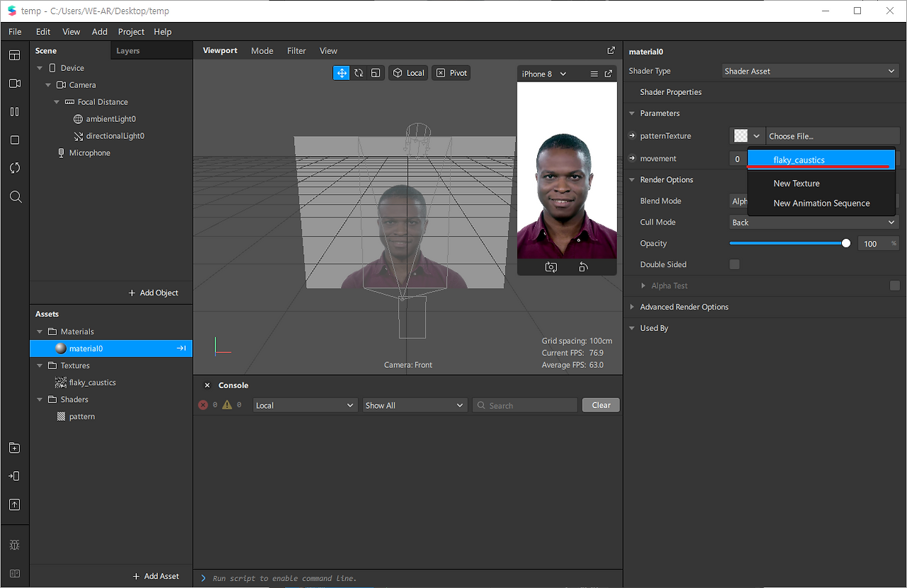Click the test on device sidebar icon
This screenshot has width=907, height=588.
(x=15, y=476)
